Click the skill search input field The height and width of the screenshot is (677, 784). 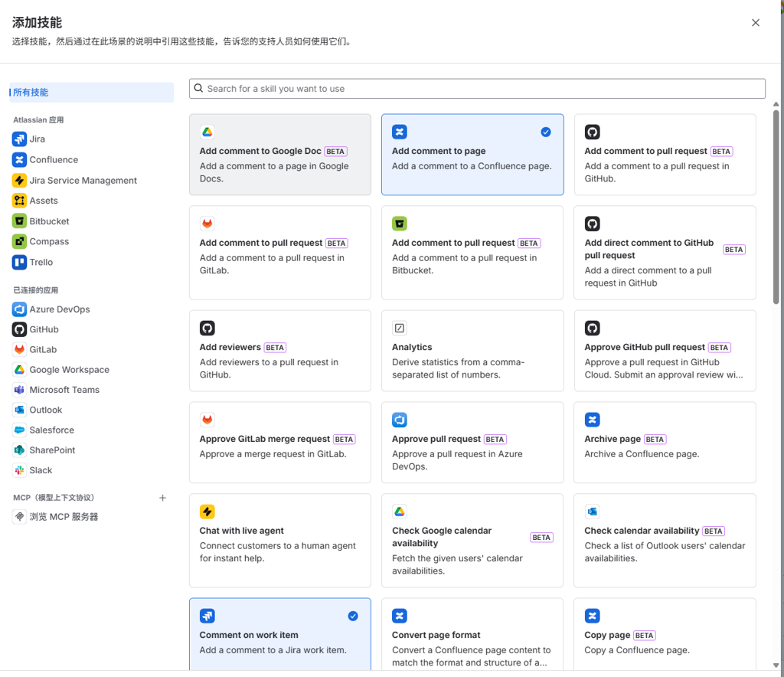(482, 89)
